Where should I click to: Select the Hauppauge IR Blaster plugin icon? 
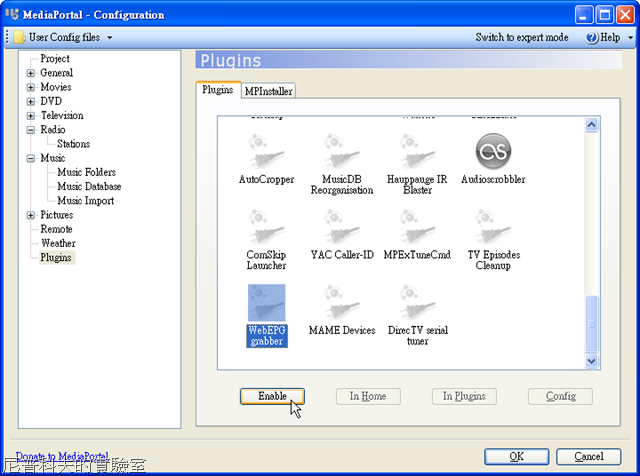coord(418,151)
